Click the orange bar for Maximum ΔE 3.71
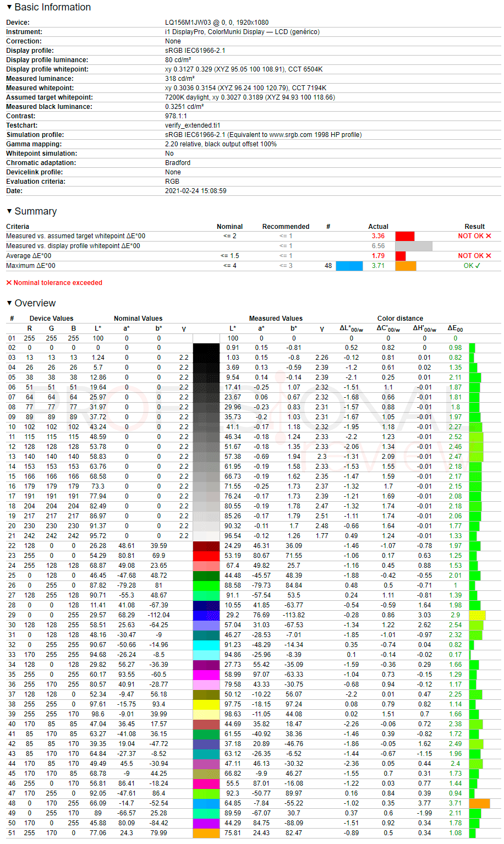Screen dimensions: 504x844 406,266
